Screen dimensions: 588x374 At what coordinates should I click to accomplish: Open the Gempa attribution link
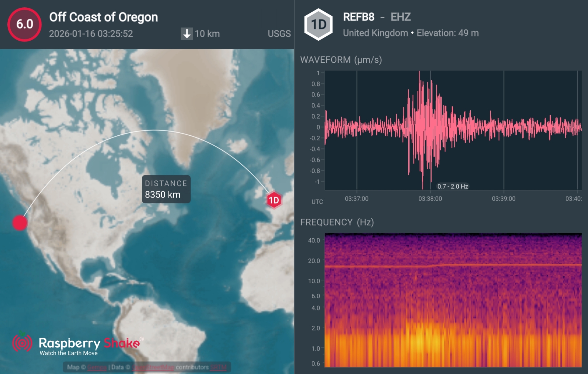(x=97, y=367)
